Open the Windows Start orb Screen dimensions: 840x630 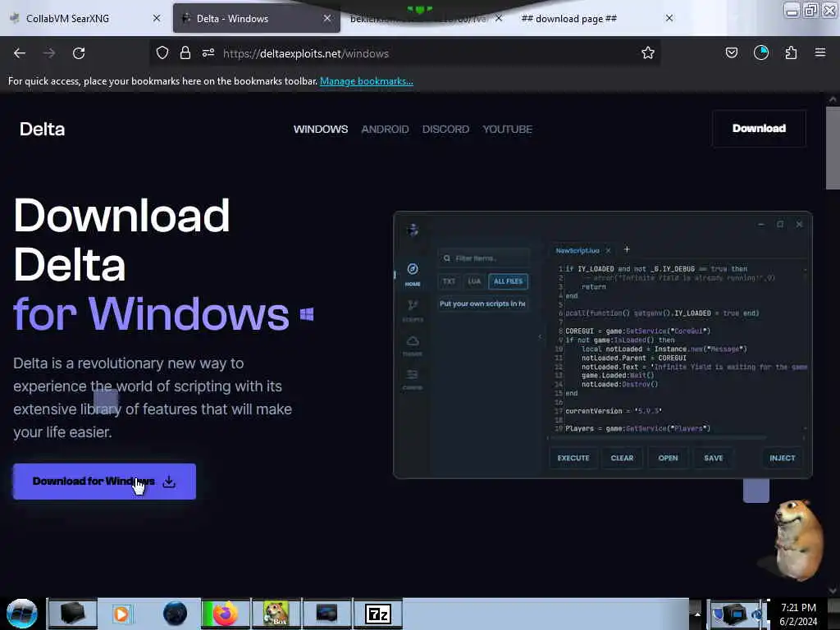(22, 614)
